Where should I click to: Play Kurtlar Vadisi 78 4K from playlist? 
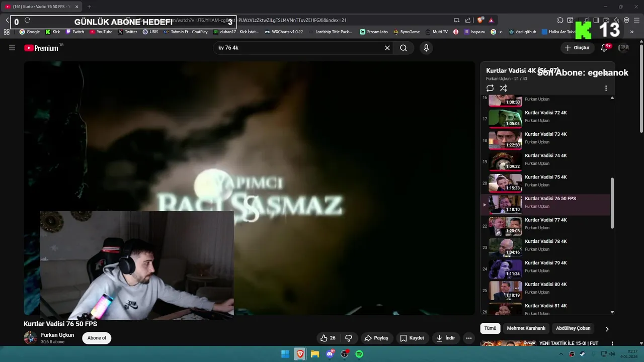click(x=546, y=248)
